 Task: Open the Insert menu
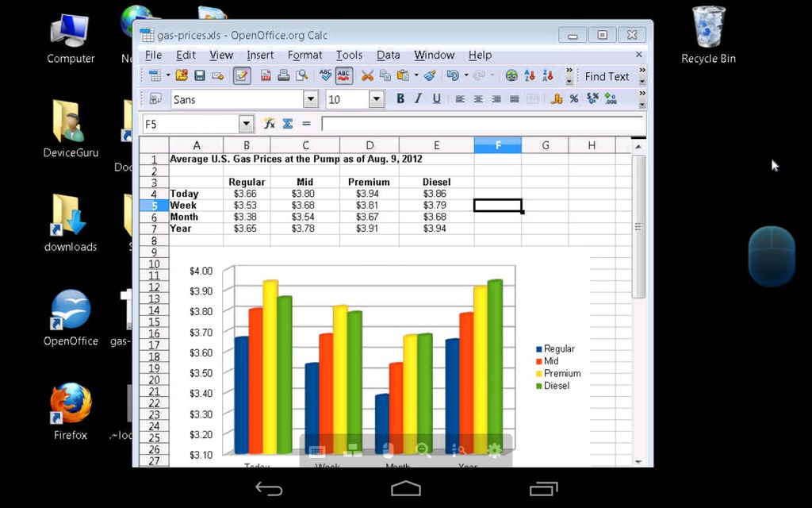tap(260, 55)
